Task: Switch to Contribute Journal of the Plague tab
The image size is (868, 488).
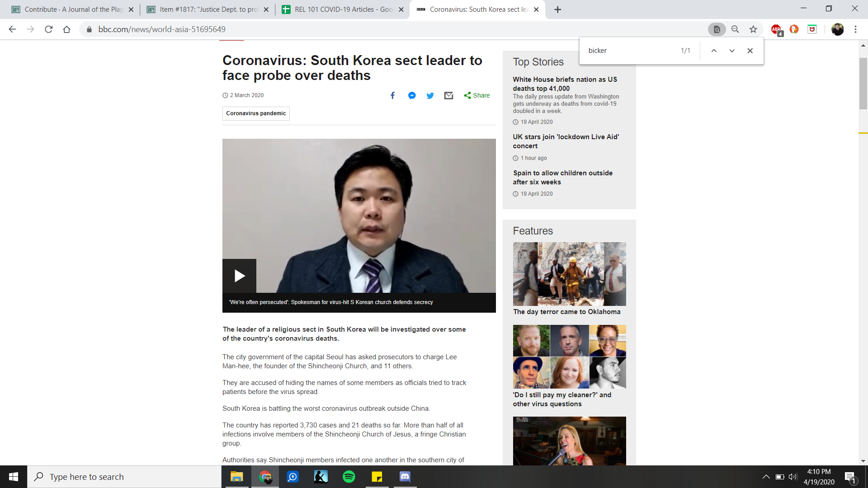Action: (72, 9)
